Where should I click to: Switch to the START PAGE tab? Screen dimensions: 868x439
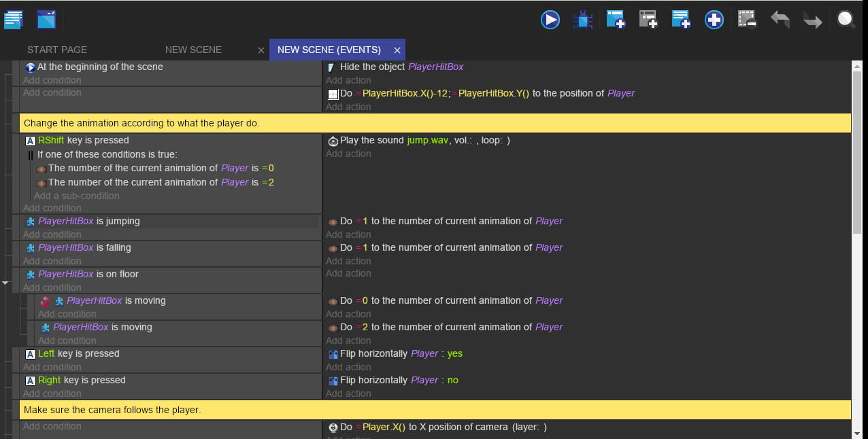tap(57, 50)
